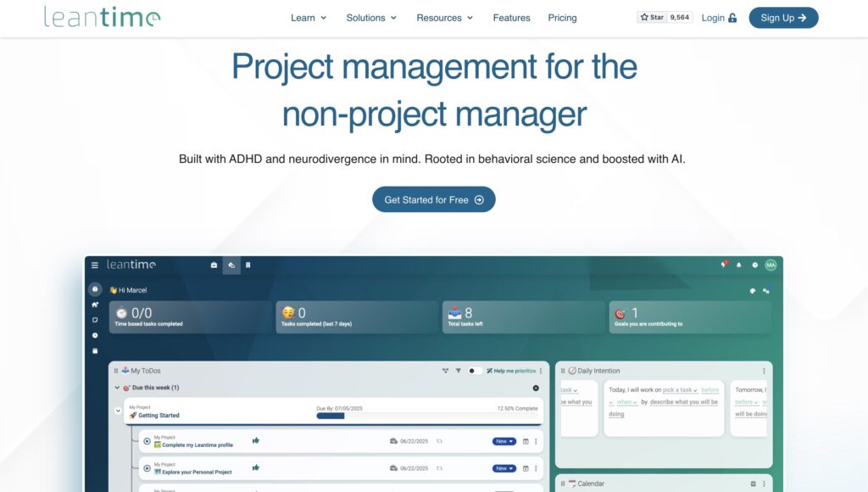Click Help me prioritize

[x=511, y=371]
